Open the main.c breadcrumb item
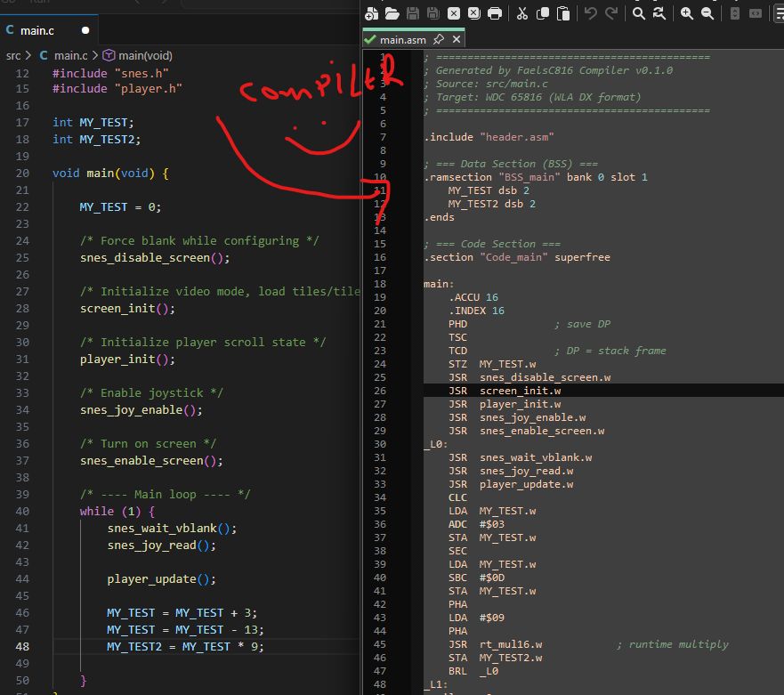Viewport: 784px width, 695px height. (70, 55)
